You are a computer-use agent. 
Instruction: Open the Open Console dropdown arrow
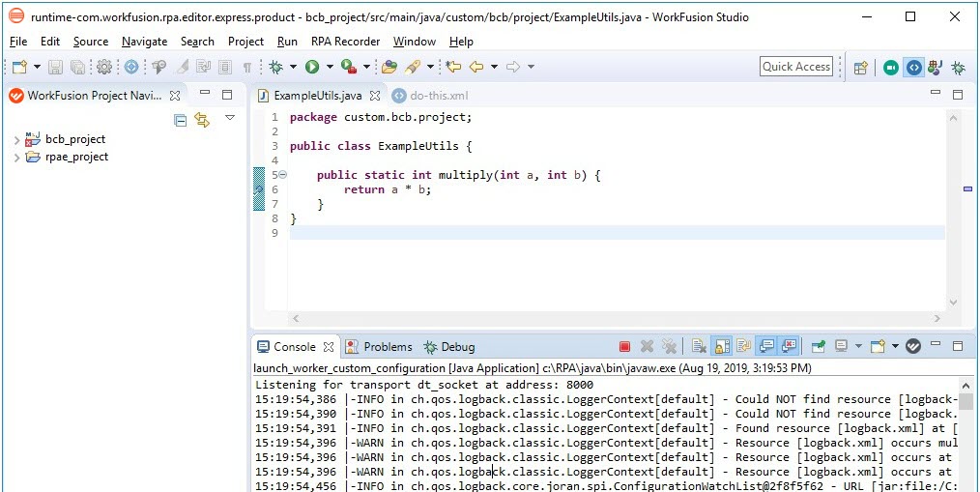click(895, 346)
